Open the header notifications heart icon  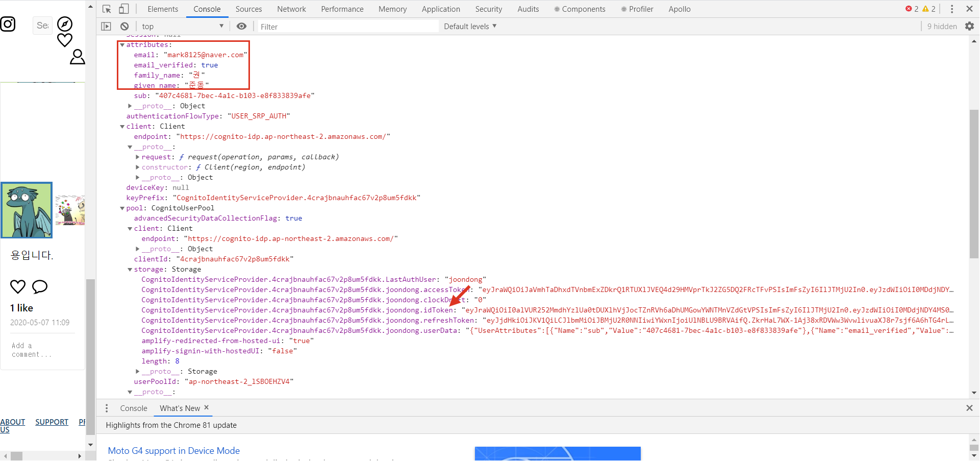coord(65,40)
